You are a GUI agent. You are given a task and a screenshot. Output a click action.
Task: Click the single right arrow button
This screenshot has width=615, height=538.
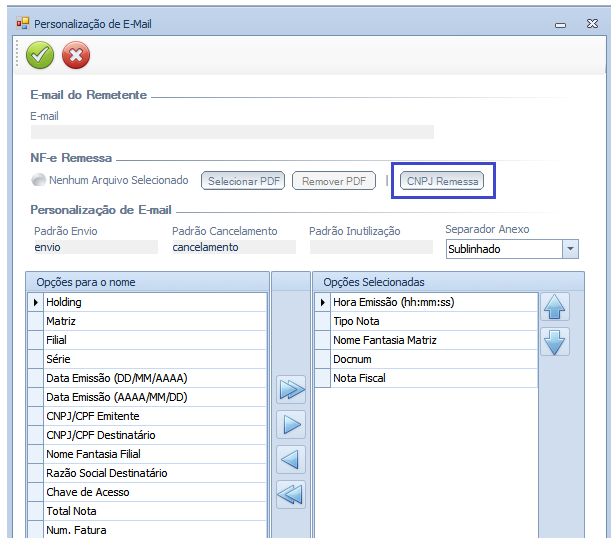point(291,425)
